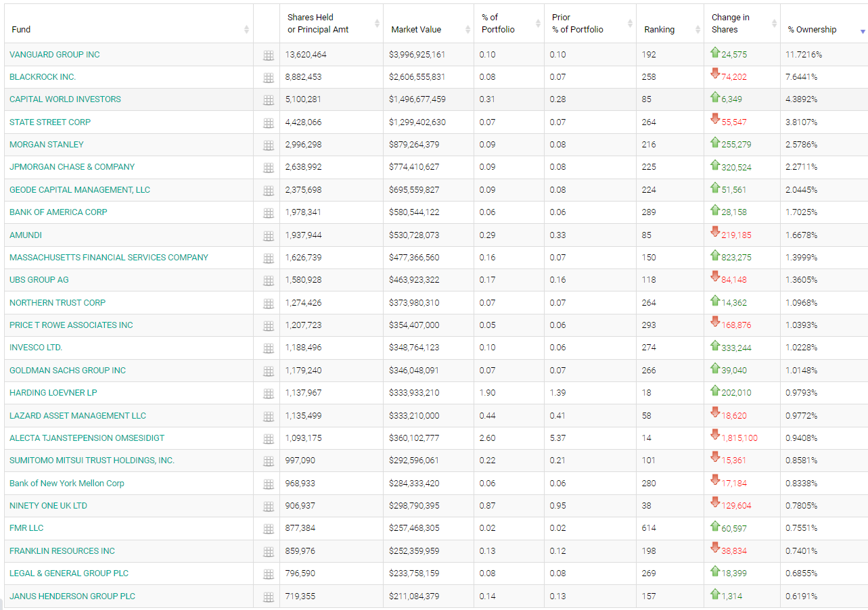The width and height of the screenshot is (868, 610).
Task: Sort by Change in Shares header
Action: pyautogui.click(x=742, y=24)
